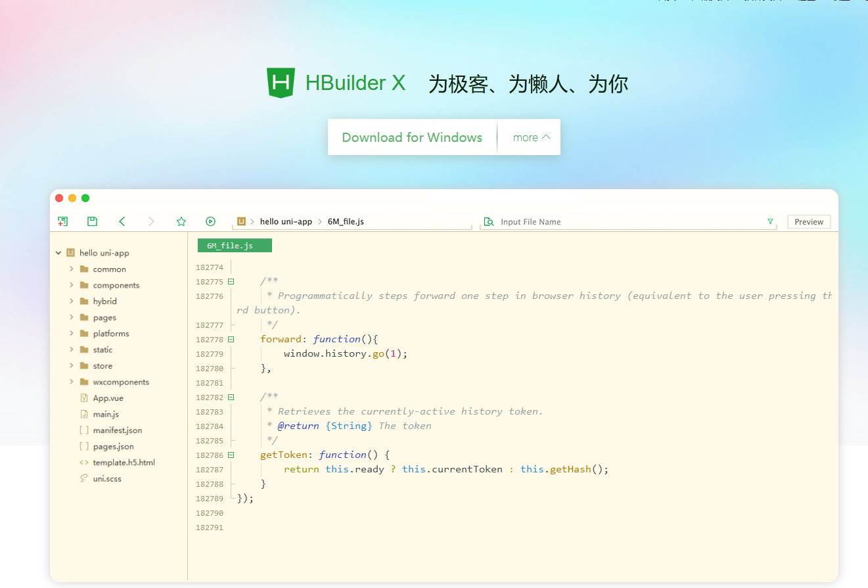
Task: Open App.vue in the file tree
Action: click(108, 398)
